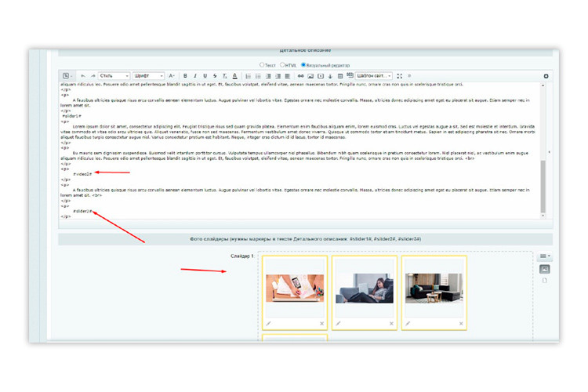Open the desk-with-phone slider thumbnail
This screenshot has height=392, width=588.
click(x=295, y=288)
